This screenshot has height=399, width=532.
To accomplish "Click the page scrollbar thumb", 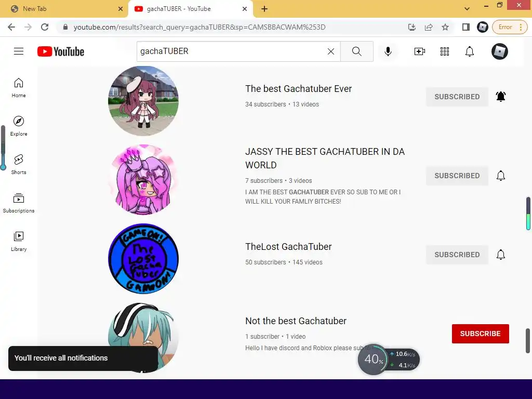I will (528, 341).
